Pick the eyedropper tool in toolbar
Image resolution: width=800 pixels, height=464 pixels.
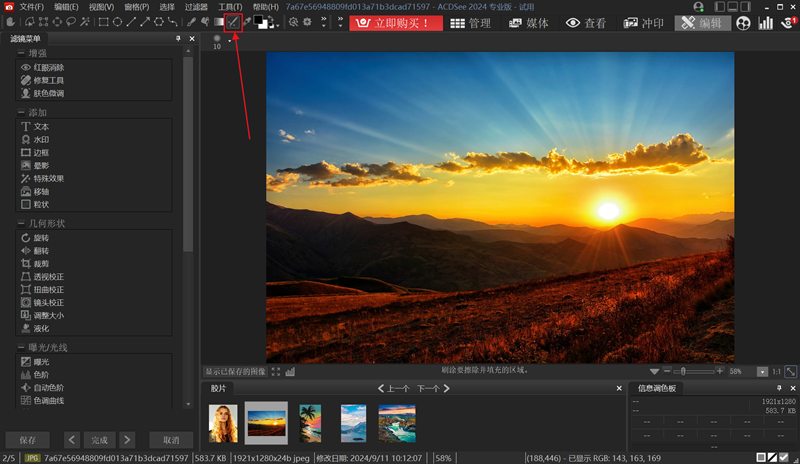coord(247,22)
